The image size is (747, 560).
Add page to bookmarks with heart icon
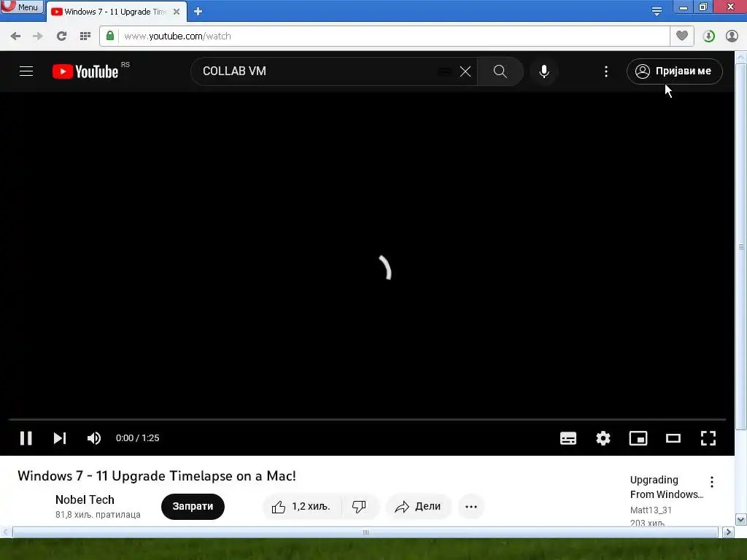(x=682, y=36)
